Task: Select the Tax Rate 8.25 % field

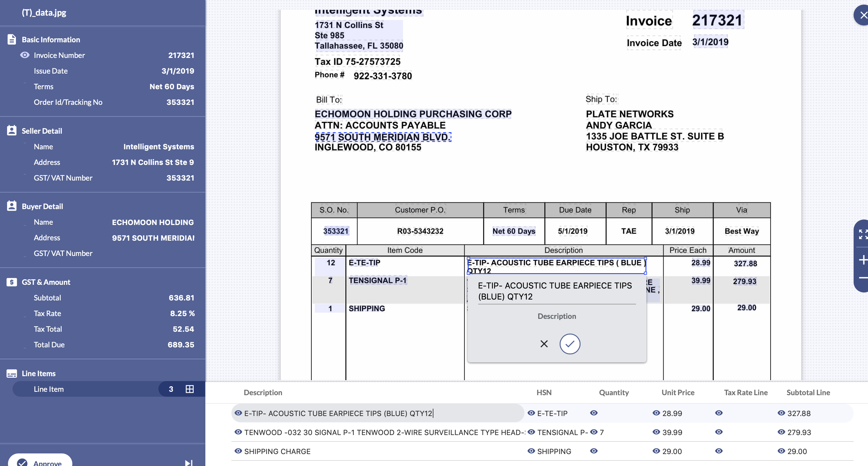Action: (x=114, y=313)
